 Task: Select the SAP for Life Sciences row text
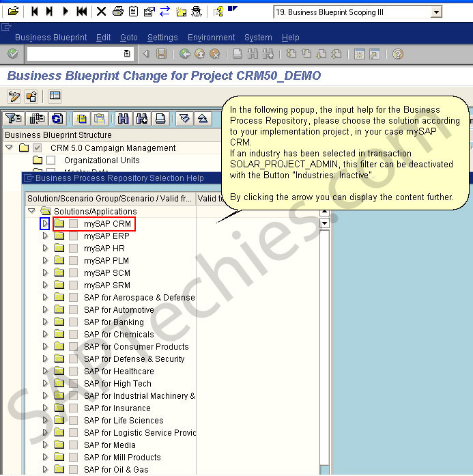click(124, 421)
